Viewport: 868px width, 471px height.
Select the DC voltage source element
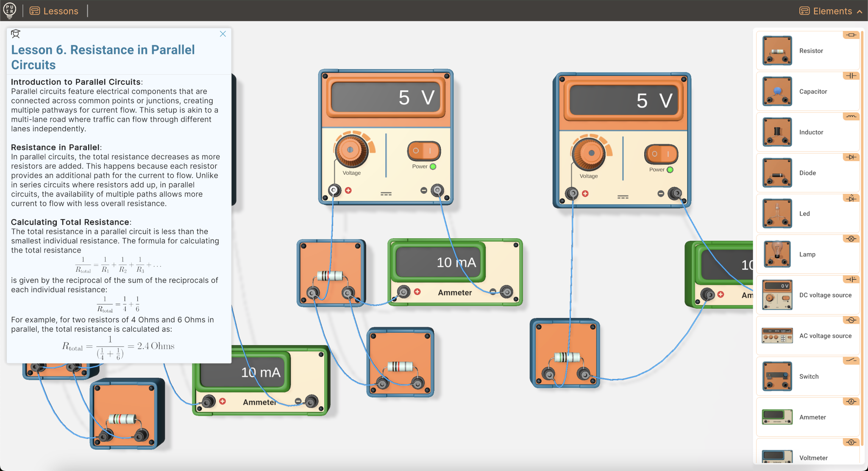click(777, 295)
